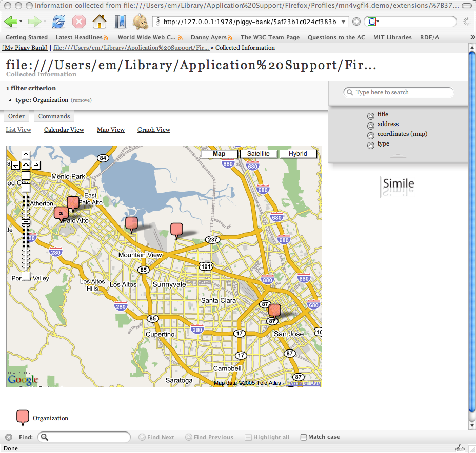Expand the coordinates (map) facet
Screen dimensions: 476x453
[371, 135]
